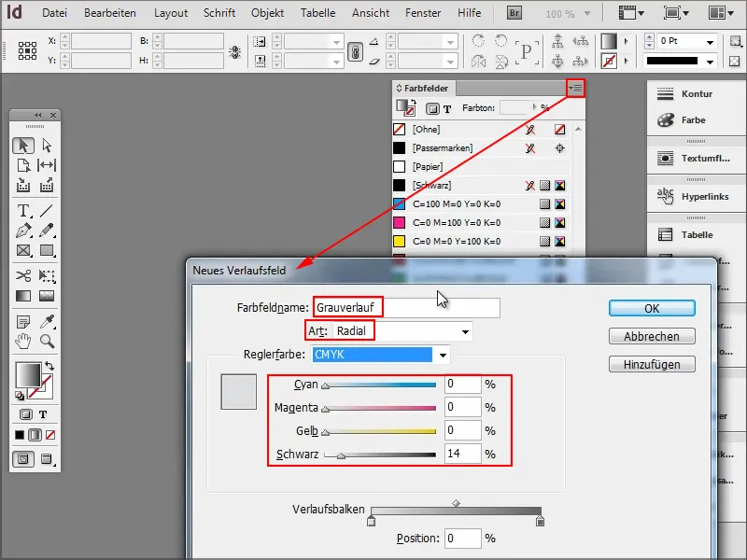Toggle formatting affects text in toolbox
This screenshot has width=747, height=560.
click(x=43, y=414)
